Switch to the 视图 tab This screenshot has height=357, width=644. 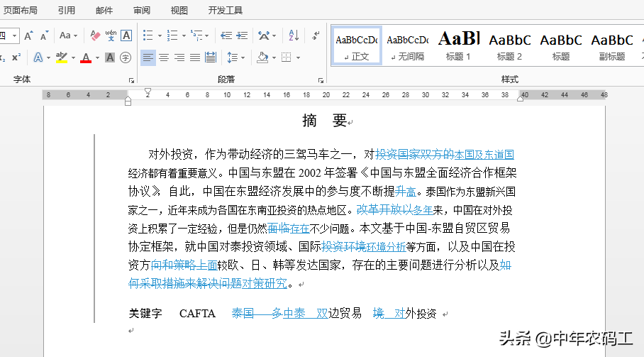click(179, 10)
